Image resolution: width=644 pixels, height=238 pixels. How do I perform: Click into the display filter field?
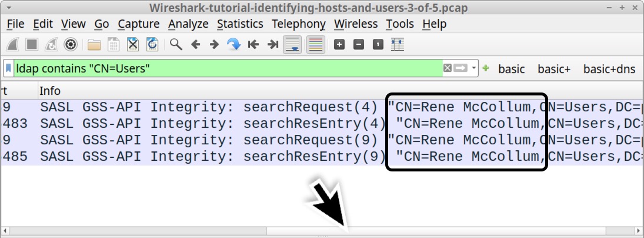[228, 69]
